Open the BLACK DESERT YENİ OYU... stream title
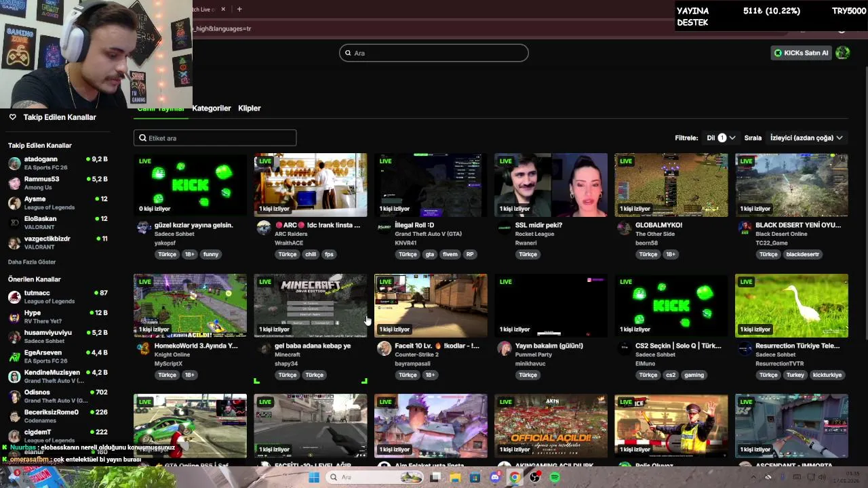868x488 pixels. 798,225
